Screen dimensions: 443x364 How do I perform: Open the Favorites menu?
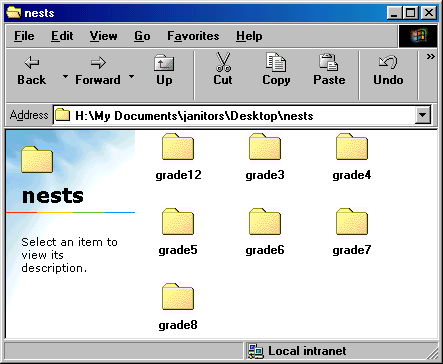point(193,36)
